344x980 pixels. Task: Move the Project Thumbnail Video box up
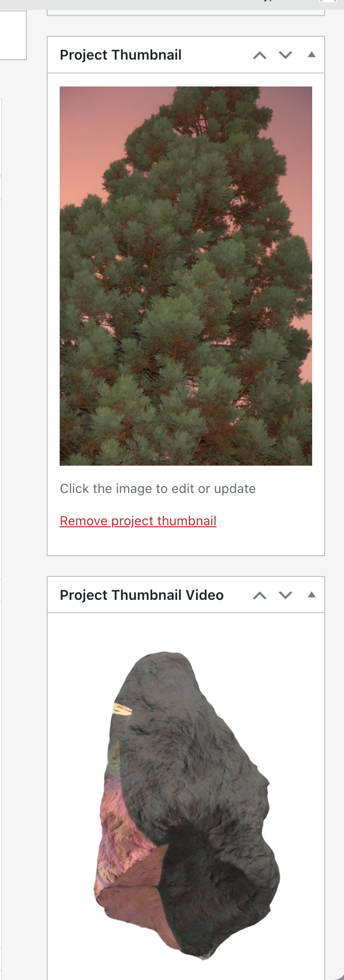click(x=259, y=595)
